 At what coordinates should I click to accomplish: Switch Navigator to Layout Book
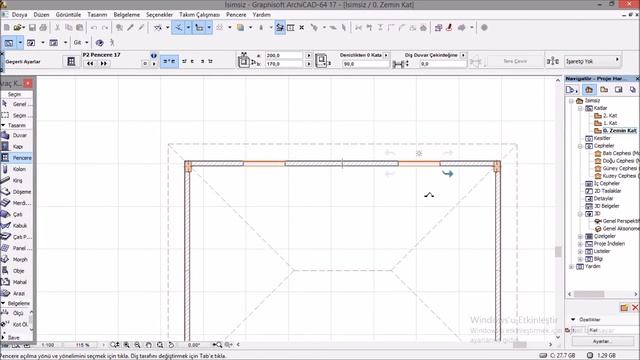618,90
